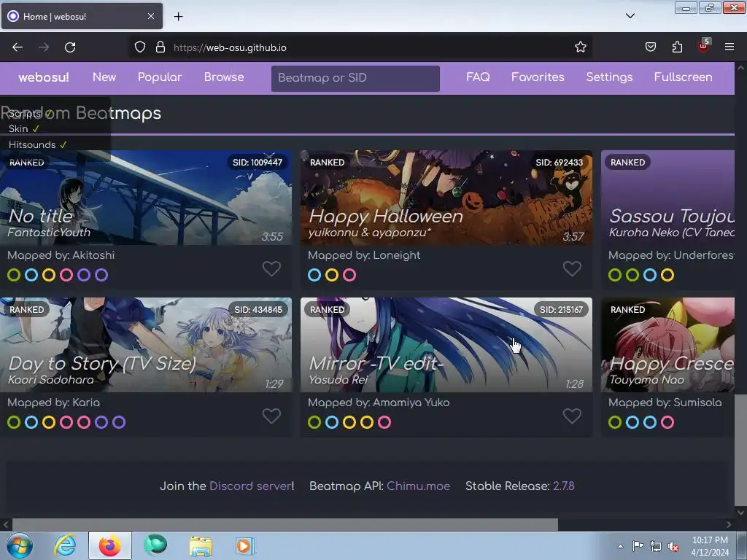Open the Sassou Toujou beatmap thumbnail
Image resolution: width=747 pixels, height=560 pixels.
pos(668,198)
